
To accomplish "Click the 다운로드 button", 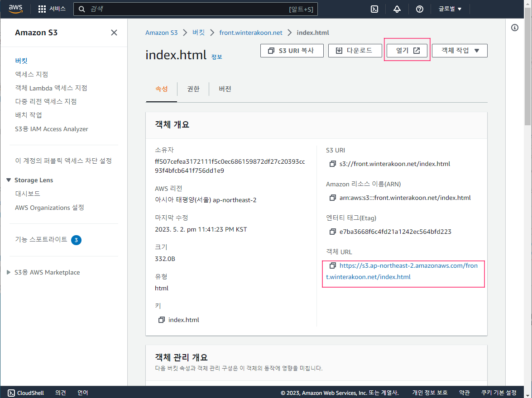I will 355,51.
